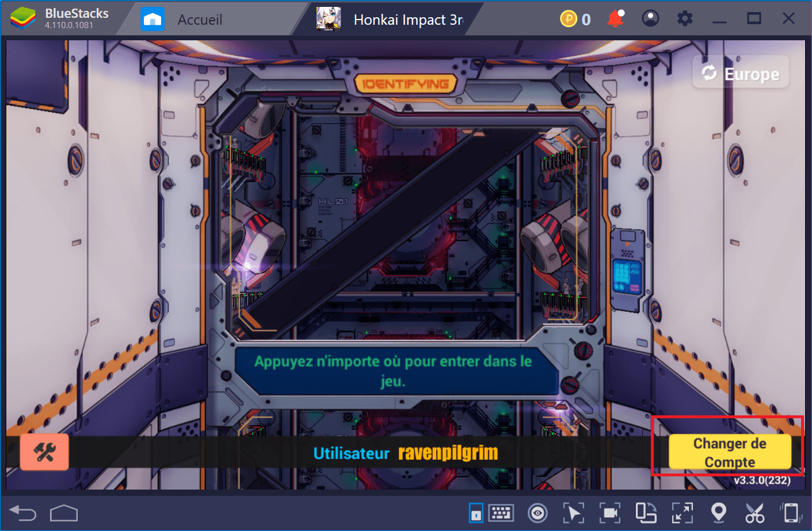
Task: Open the set location pin icon
Action: (x=719, y=513)
